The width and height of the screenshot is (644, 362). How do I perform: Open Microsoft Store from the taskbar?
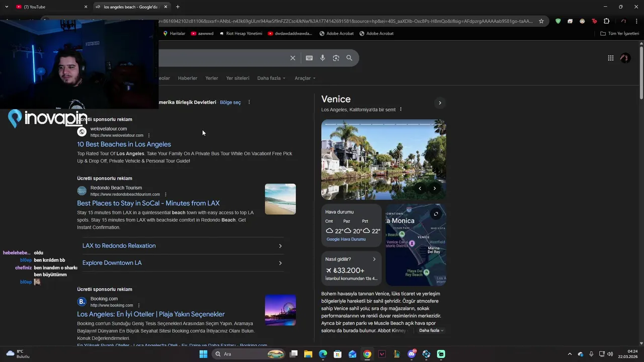tap(338, 354)
